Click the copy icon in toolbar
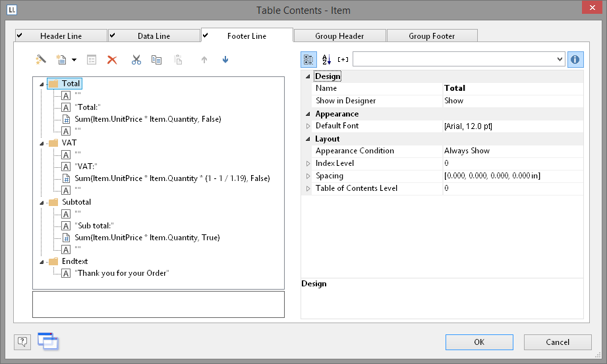This screenshot has height=364, width=607. pyautogui.click(x=156, y=60)
